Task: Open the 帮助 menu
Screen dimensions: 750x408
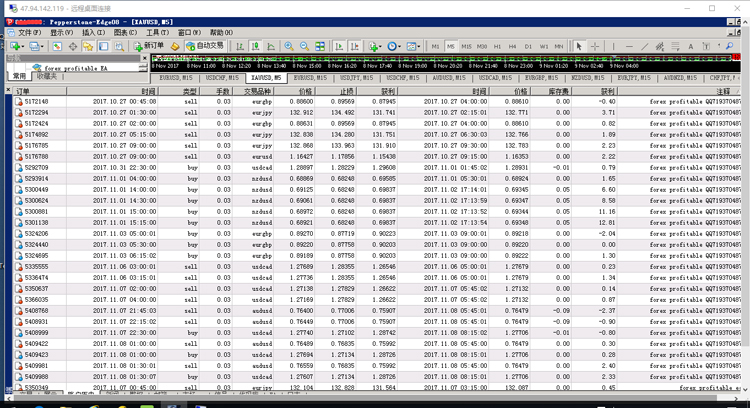Action: [x=221, y=33]
